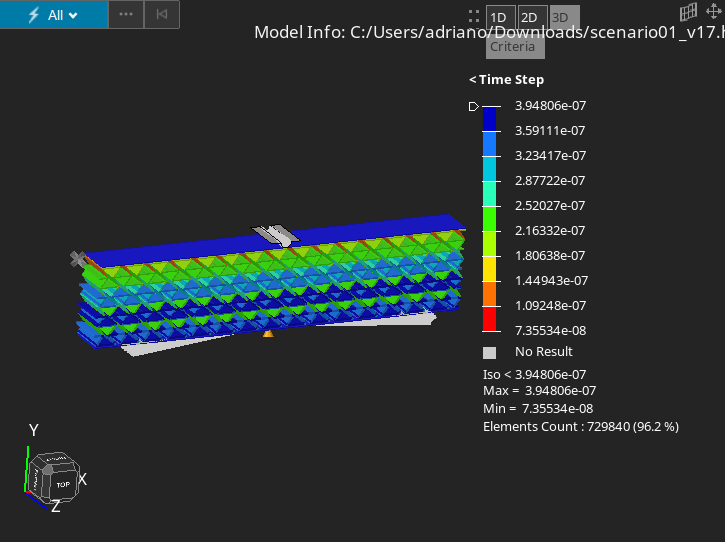Click the gray No Result swatch
This screenshot has width=725, height=542.
coord(489,353)
